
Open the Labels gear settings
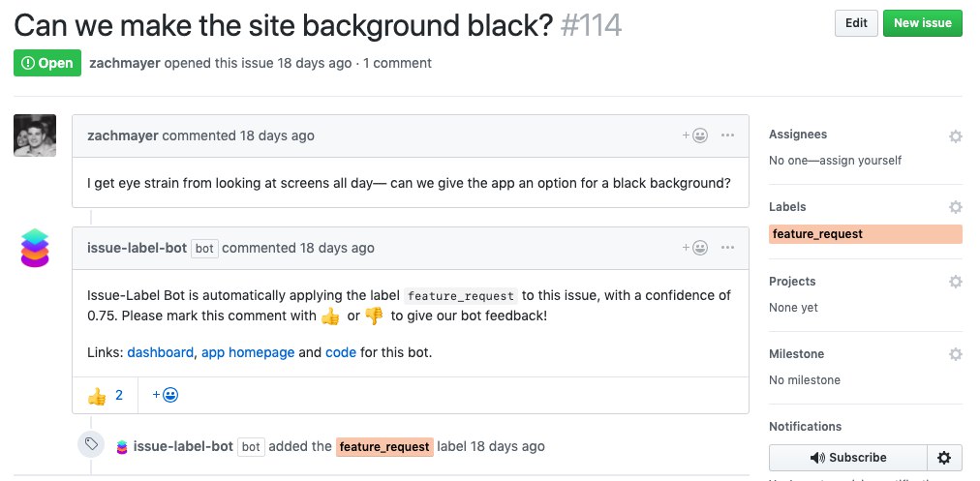click(955, 207)
